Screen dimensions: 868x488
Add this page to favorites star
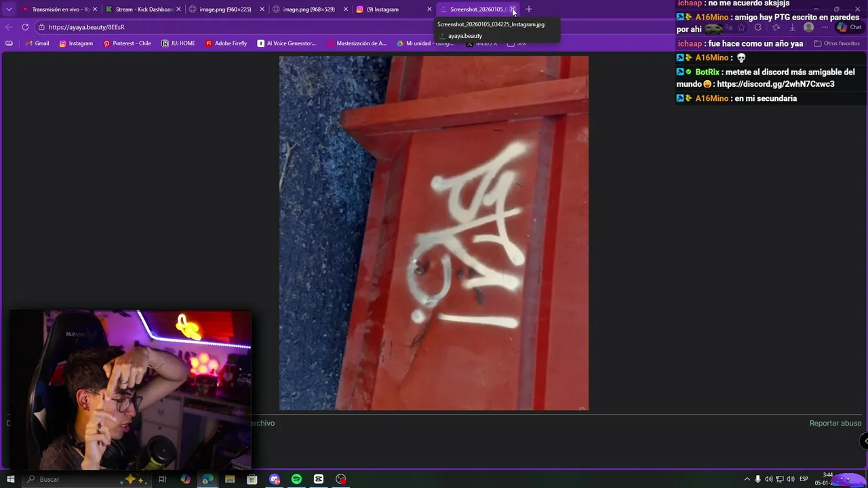[742, 28]
